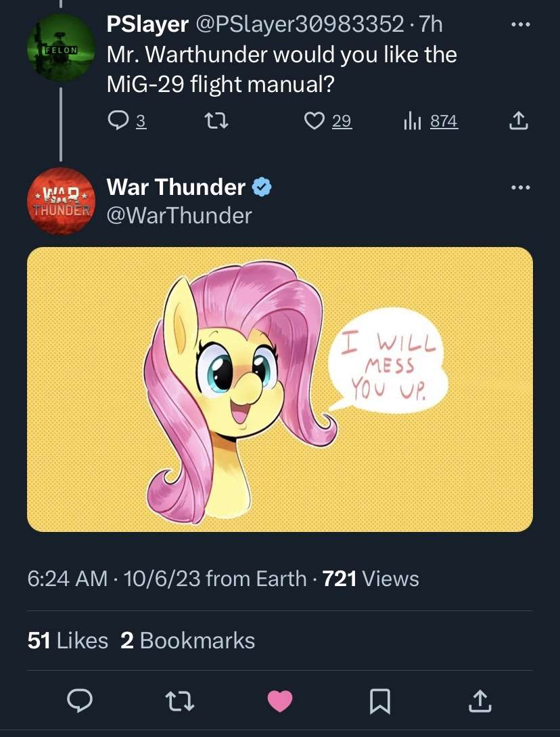Tap the War Thunder verified badge

point(262,187)
